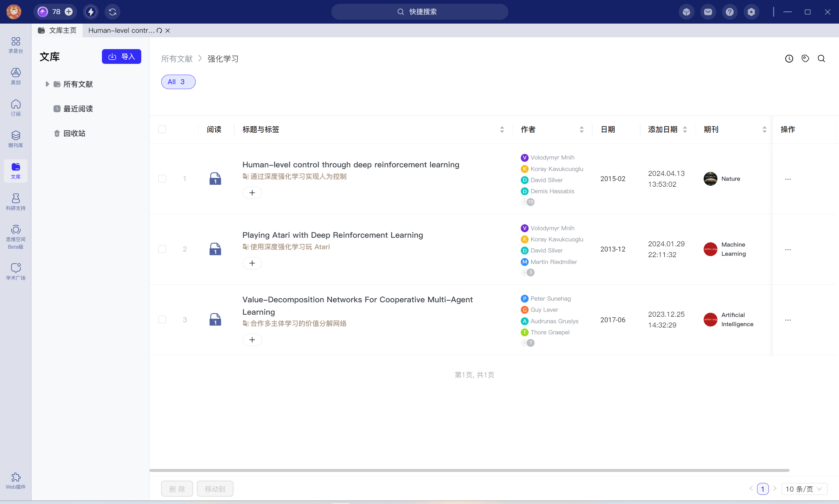This screenshot has height=504, width=839.
Task: Check the Human-level control paper checkbox
Action: coord(162,178)
